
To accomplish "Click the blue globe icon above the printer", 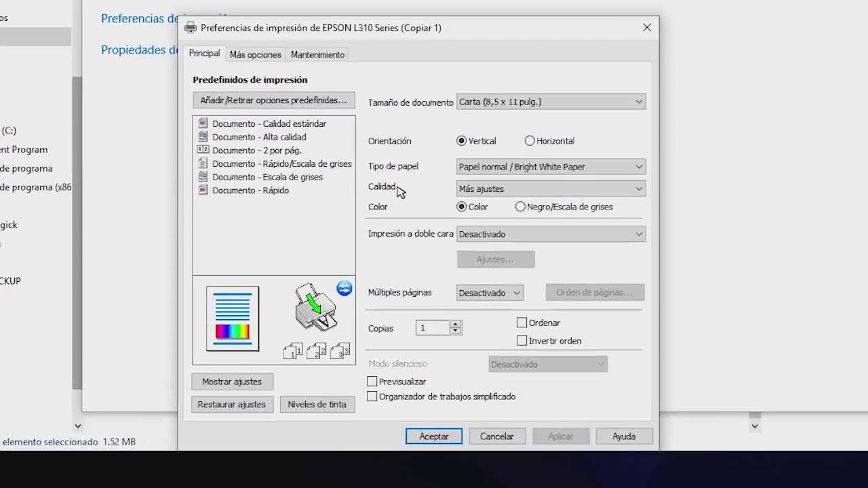I will coord(344,288).
